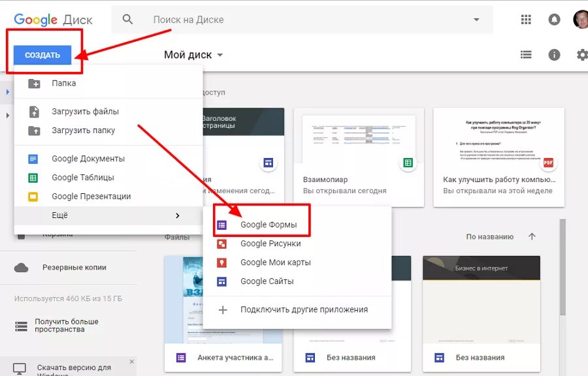Select Google Мои карты
This screenshot has height=376, width=588.
297,262
